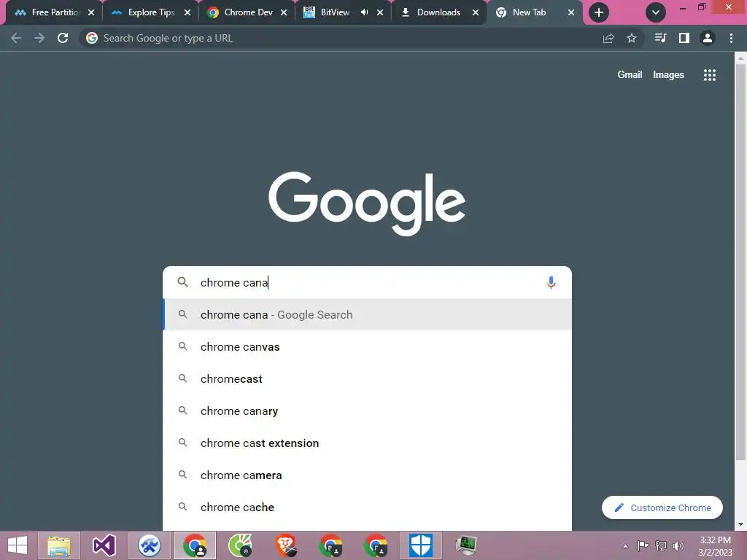747x560 pixels.
Task: Show hidden system tray icons
Action: [x=625, y=546]
